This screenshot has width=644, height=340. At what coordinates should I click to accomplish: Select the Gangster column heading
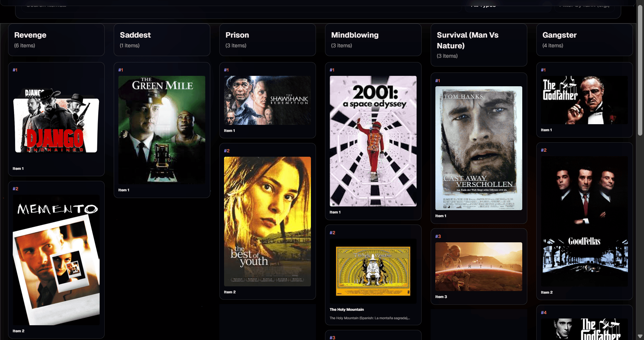tap(559, 35)
